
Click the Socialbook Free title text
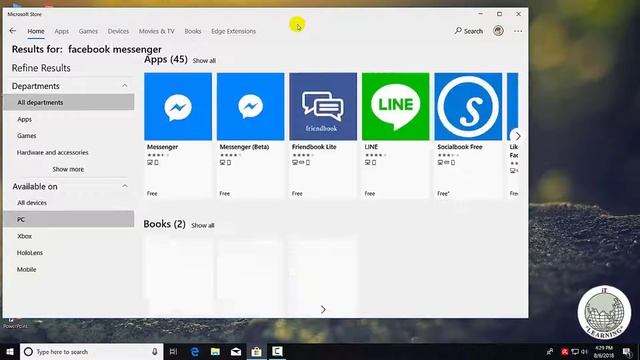click(x=460, y=147)
